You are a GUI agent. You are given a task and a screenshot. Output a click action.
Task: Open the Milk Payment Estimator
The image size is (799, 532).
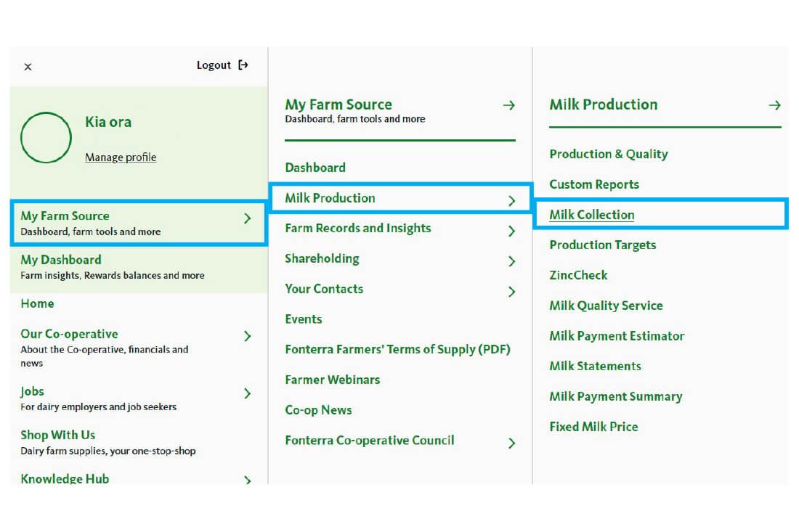[x=617, y=336]
